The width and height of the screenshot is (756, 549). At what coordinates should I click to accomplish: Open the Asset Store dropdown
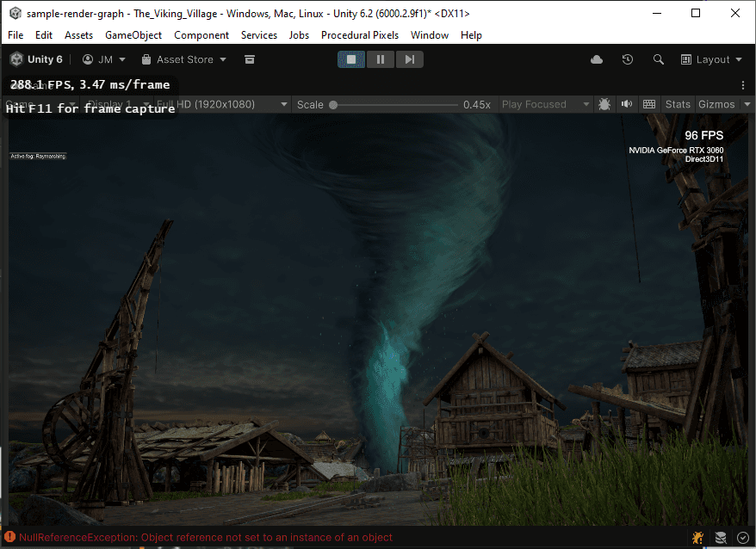coord(183,59)
